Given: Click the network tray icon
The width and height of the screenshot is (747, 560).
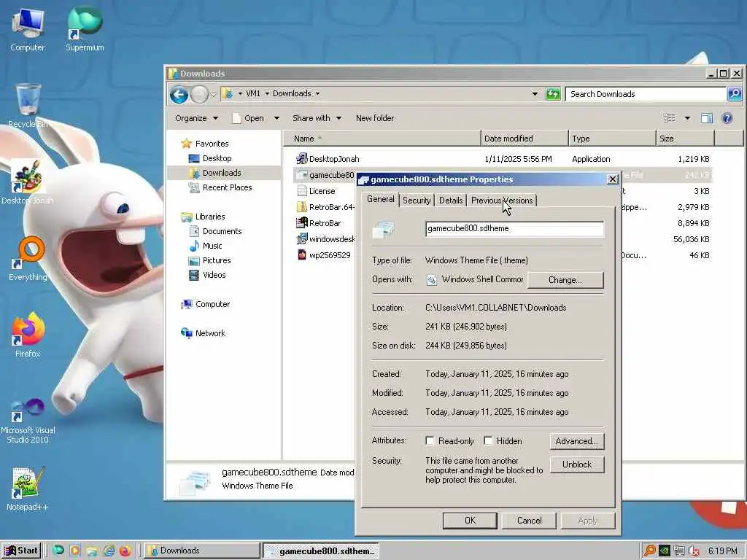Looking at the screenshot, I should (679, 551).
